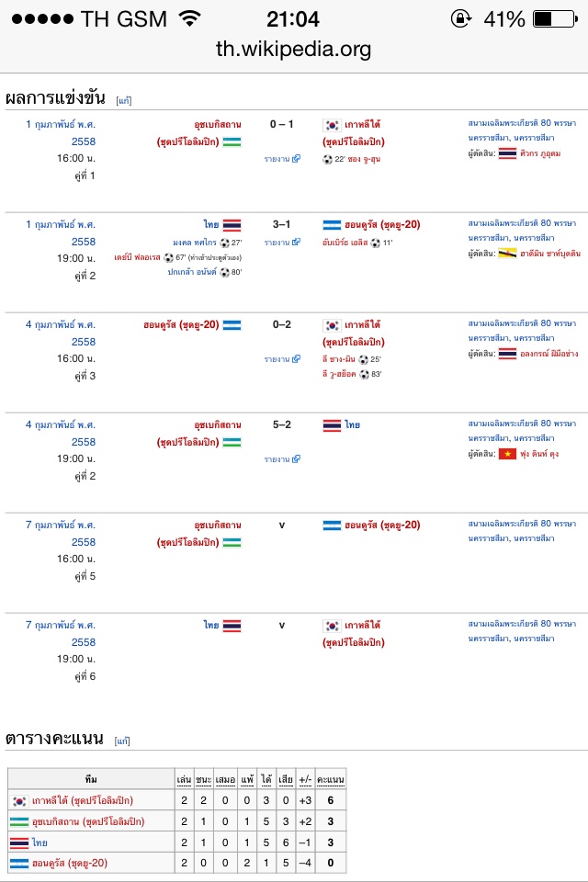Tap the Vietnam flag beside the referee name
The image size is (588, 882).
(x=507, y=454)
